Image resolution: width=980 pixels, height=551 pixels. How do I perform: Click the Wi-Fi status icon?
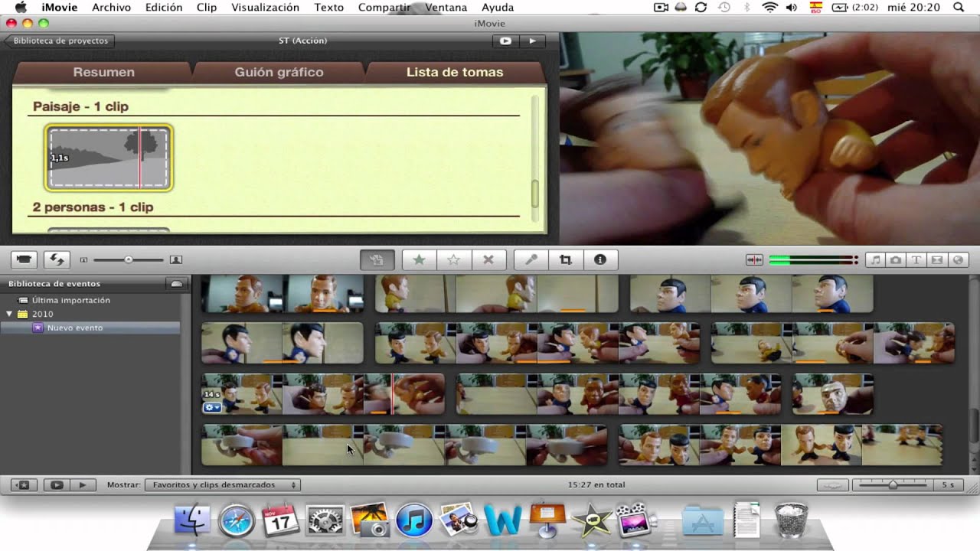[x=769, y=8]
